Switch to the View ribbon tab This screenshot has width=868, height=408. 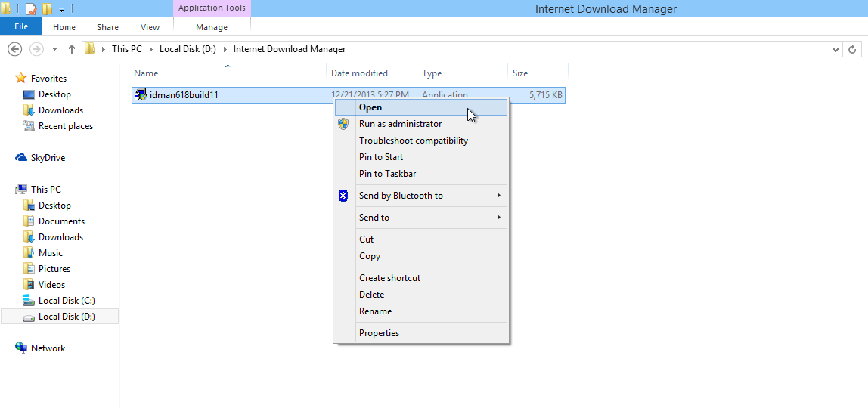pos(150,27)
